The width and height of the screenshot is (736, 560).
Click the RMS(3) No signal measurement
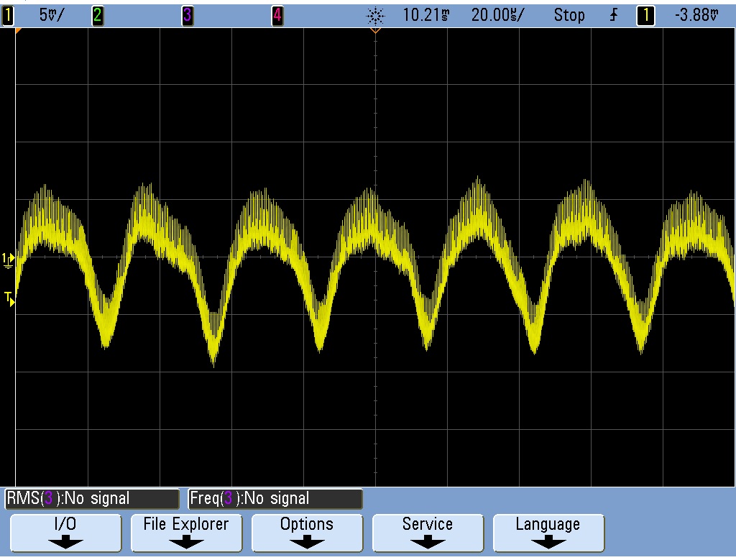coord(92,498)
